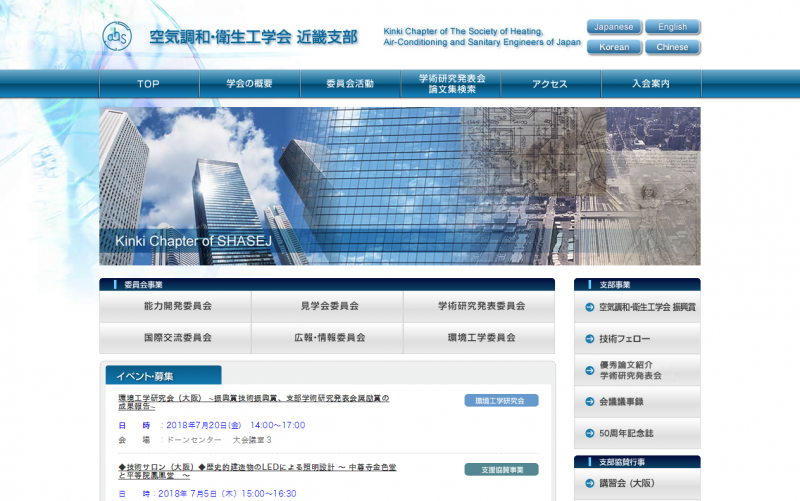The height and width of the screenshot is (501, 800).
Task: Click arrow icon beside 技術フェロー
Action: coord(589,339)
